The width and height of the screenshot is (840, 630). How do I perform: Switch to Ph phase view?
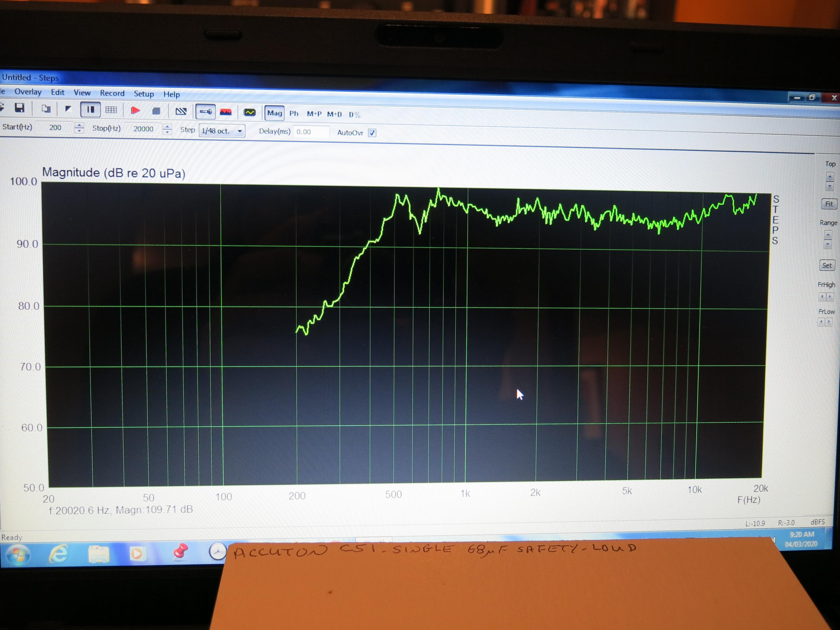pyautogui.click(x=294, y=114)
